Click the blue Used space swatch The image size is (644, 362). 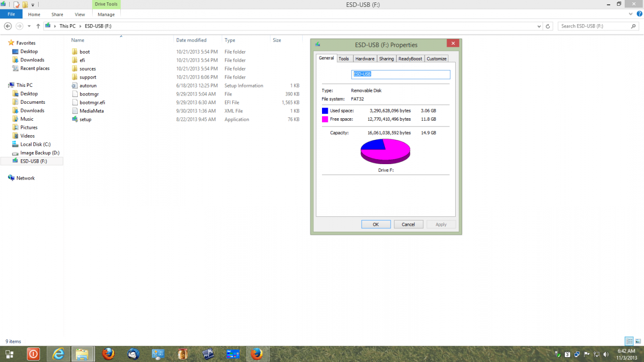click(x=325, y=111)
